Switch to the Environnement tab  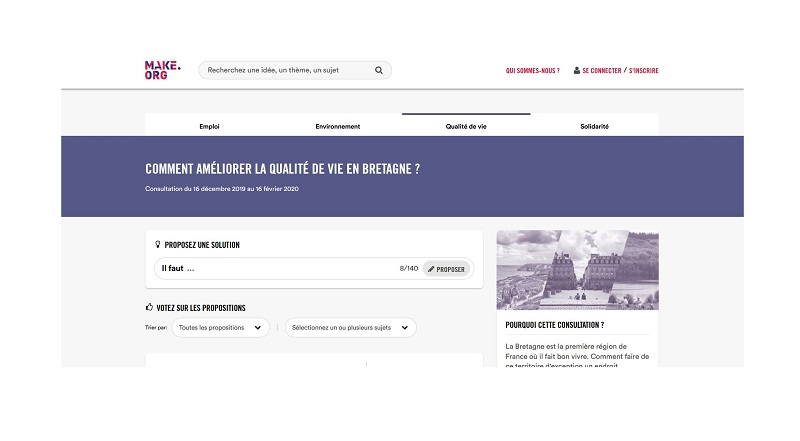coord(338,126)
